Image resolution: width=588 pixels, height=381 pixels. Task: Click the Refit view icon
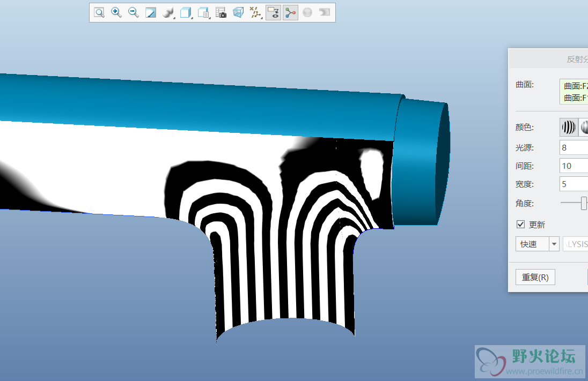(99, 13)
